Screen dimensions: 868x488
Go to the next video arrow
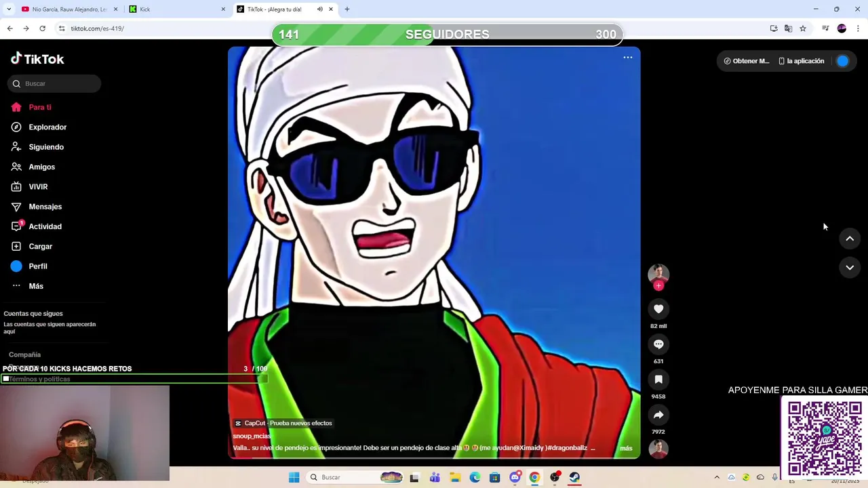(x=850, y=268)
